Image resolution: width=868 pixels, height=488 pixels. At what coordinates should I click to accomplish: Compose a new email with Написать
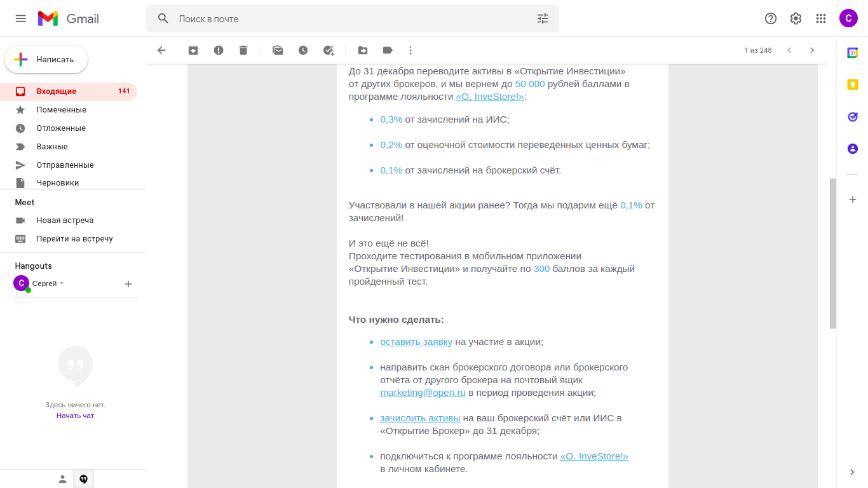[x=46, y=60]
